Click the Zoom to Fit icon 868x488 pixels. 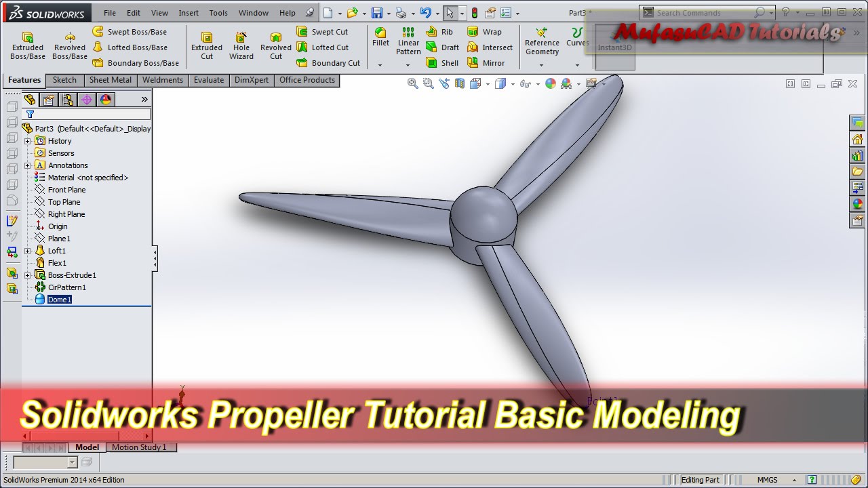pyautogui.click(x=412, y=83)
